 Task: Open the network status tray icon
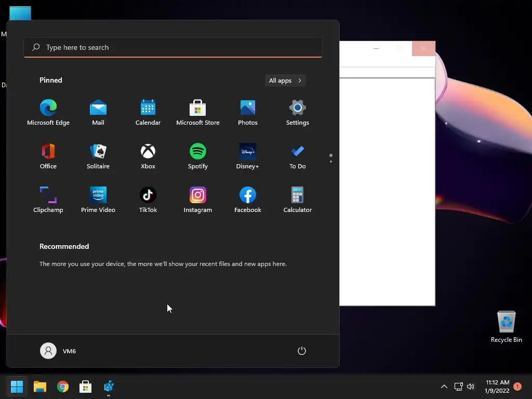click(458, 387)
